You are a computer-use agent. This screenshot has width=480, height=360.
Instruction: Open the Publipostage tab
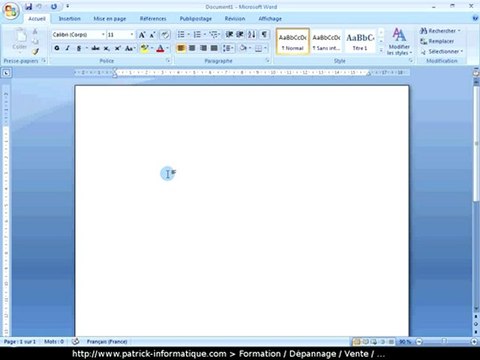(x=196, y=19)
